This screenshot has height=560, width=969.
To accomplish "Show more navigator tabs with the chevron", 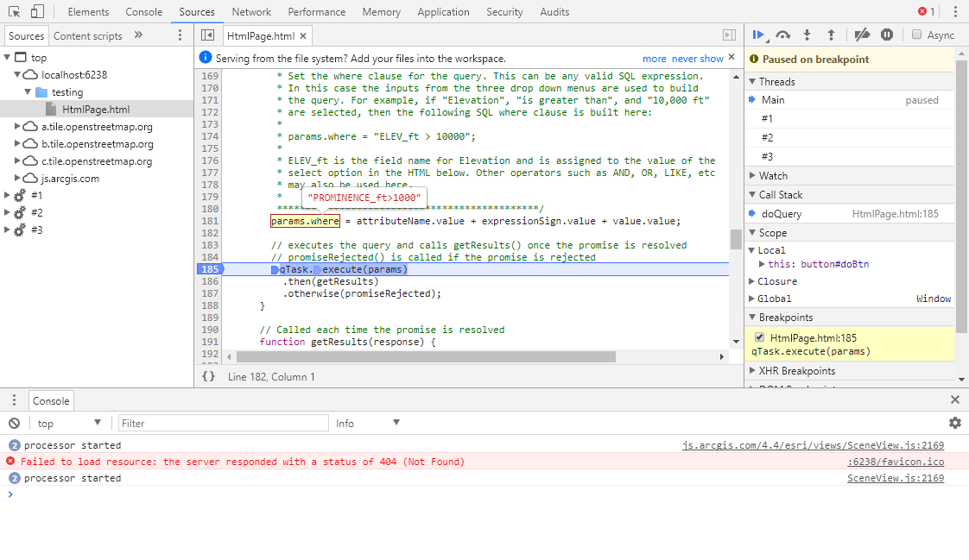I will [138, 35].
